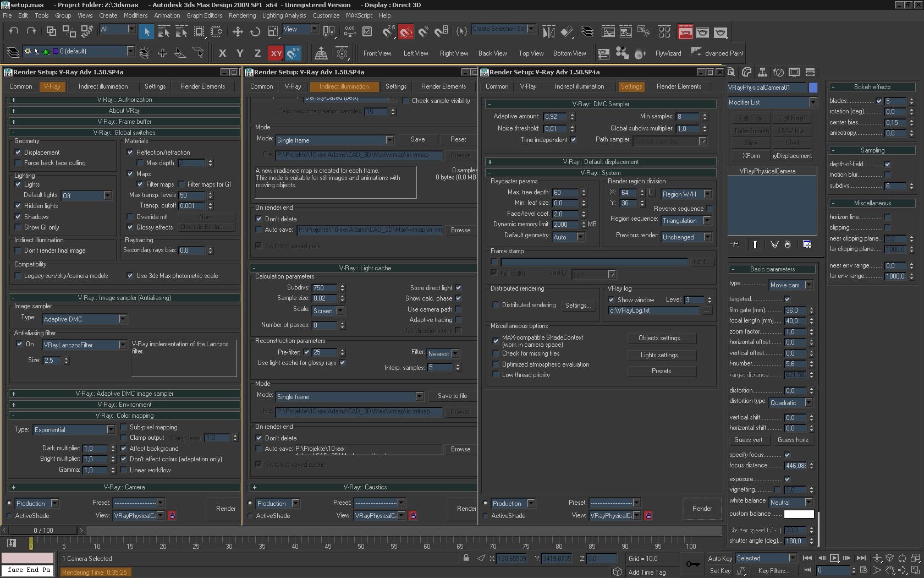Toggle Displacement checkbox in Global switches

(18, 152)
